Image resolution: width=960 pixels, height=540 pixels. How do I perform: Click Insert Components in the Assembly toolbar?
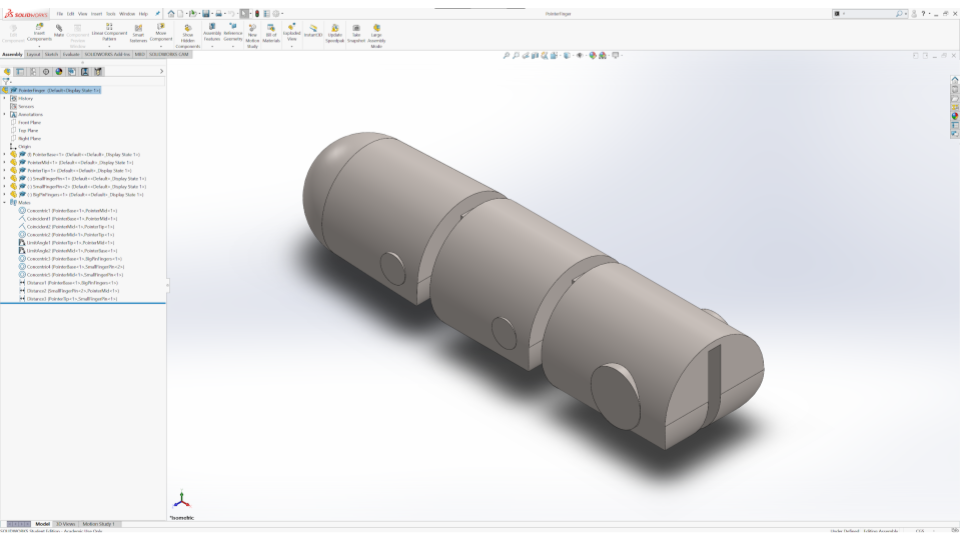pyautogui.click(x=39, y=33)
